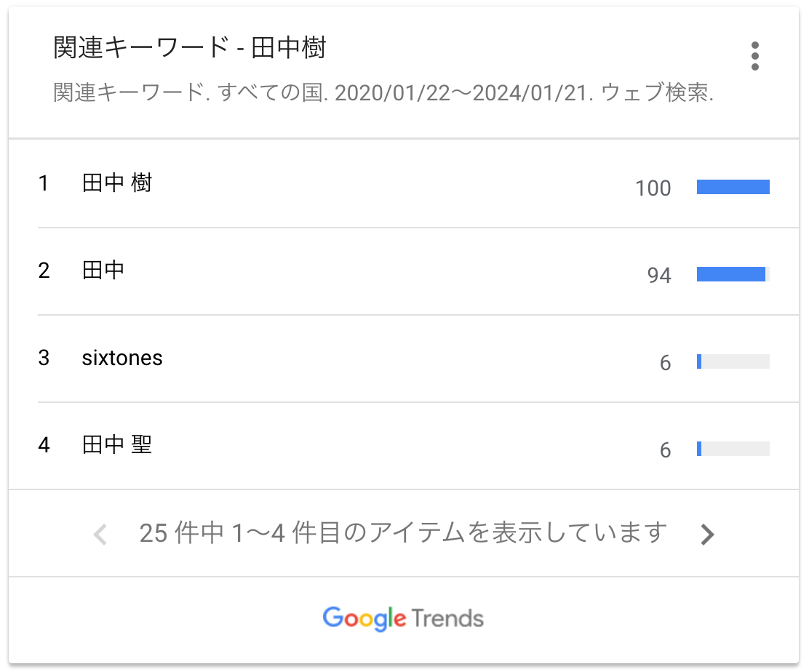Click the widget title 関連キーワード - 田中樹
Image resolution: width=809 pixels, height=672 pixels.
(x=189, y=48)
